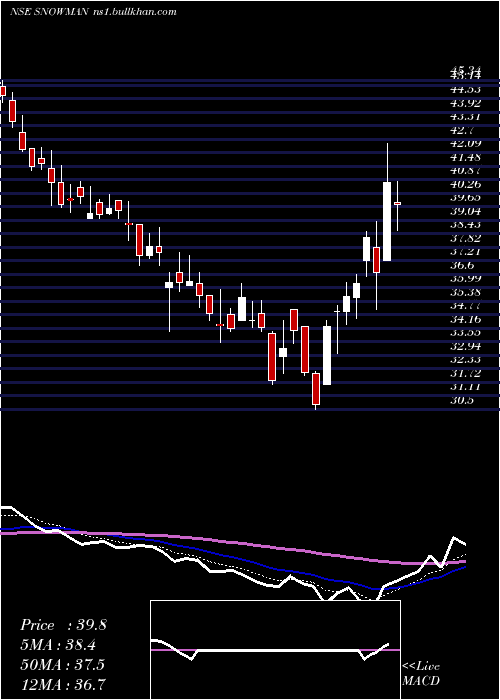Click the lowest red candlestick near 30.5

316,389
